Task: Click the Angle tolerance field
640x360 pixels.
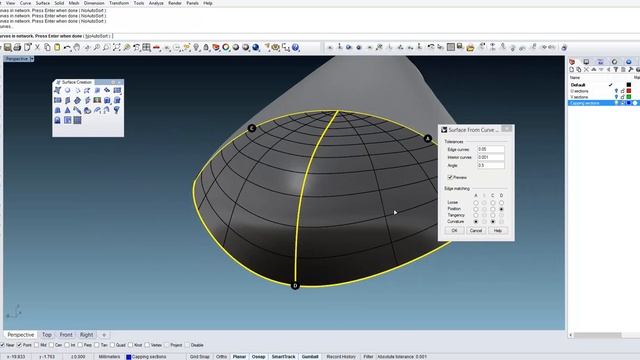Action: [491, 165]
